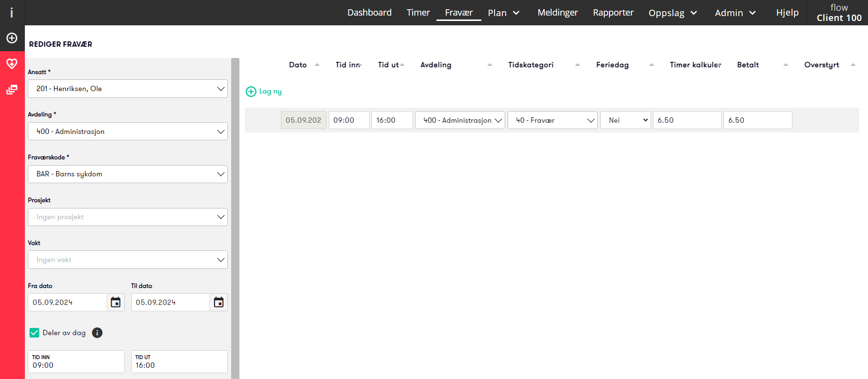This screenshot has width=868, height=379.
Task: Click the row's 16:00 Tid ut field
Action: pyautogui.click(x=392, y=120)
